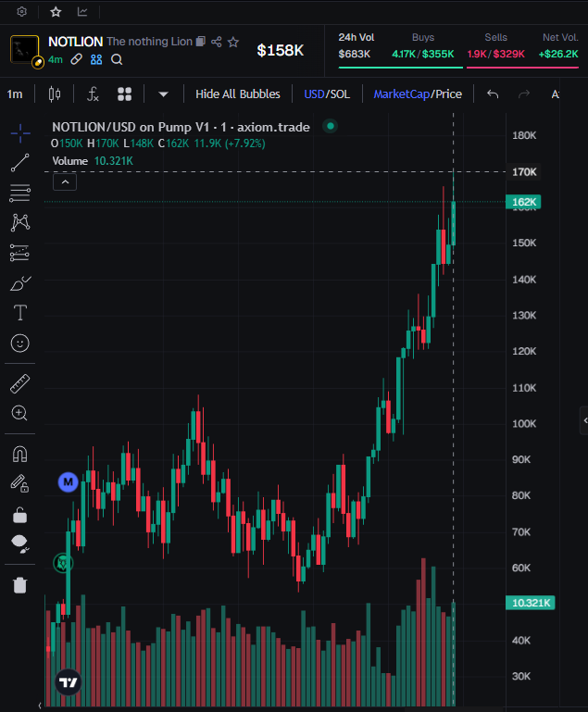Click 'The nothing Lion' token description
Viewport: 588px width, 712px height.
150,42
